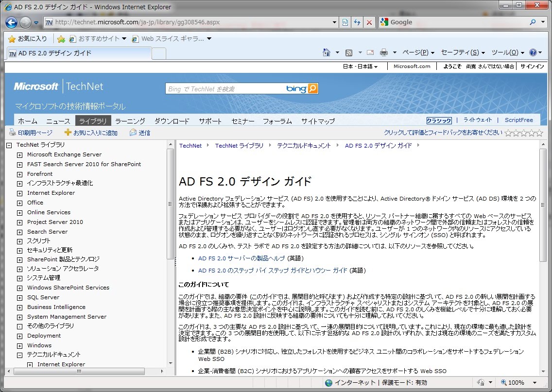Expand the Windows SharePoint Services node
Screen dimensions: 552x392
tap(20, 288)
